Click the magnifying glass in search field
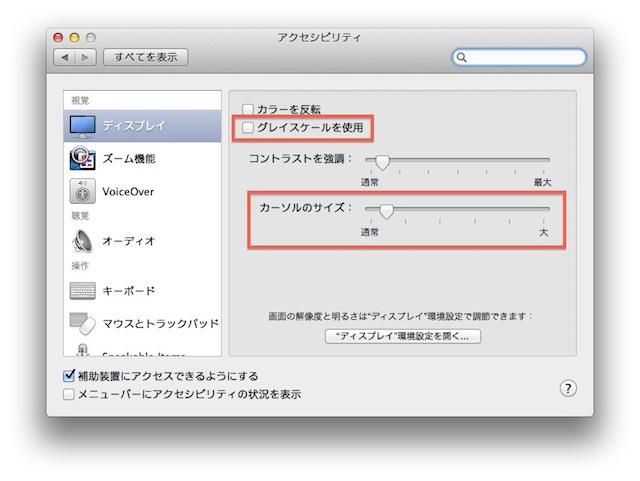This screenshot has height=481, width=640. (462, 58)
